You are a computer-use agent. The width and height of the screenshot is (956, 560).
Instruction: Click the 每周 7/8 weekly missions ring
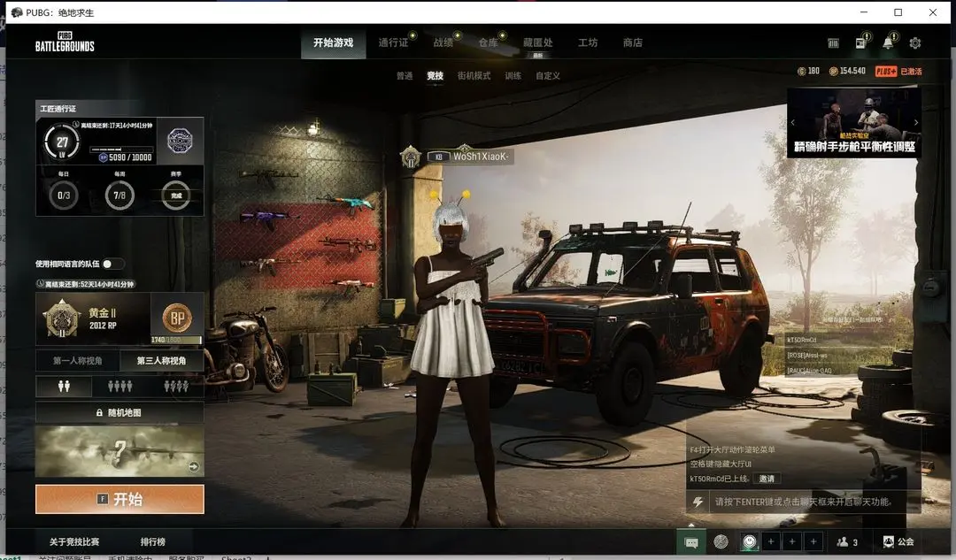click(119, 196)
